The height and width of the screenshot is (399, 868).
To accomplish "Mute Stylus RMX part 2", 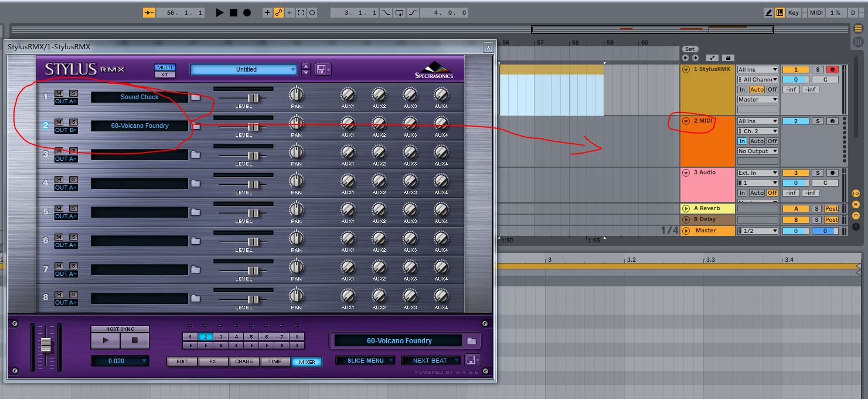I will click(59, 121).
